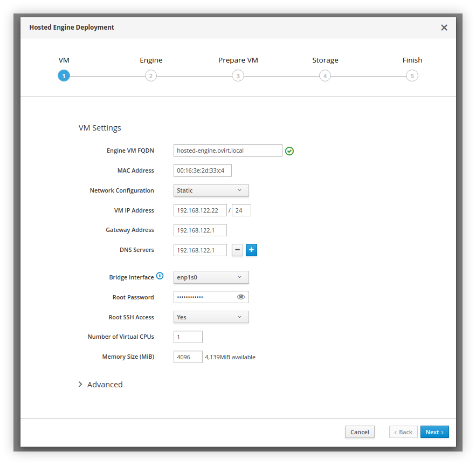The image size is (476, 465).
Task: Close the Hosted Engine Deployment dialog
Action: 444,28
